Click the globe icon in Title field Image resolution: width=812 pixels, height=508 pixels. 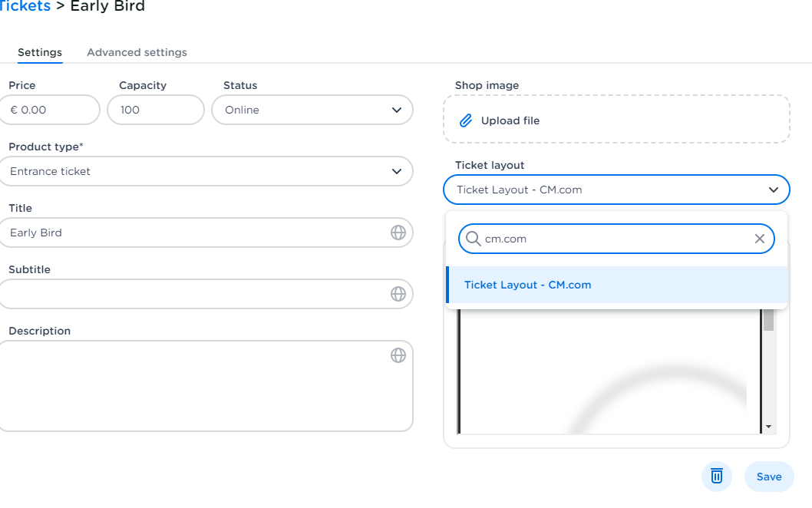[x=398, y=233]
